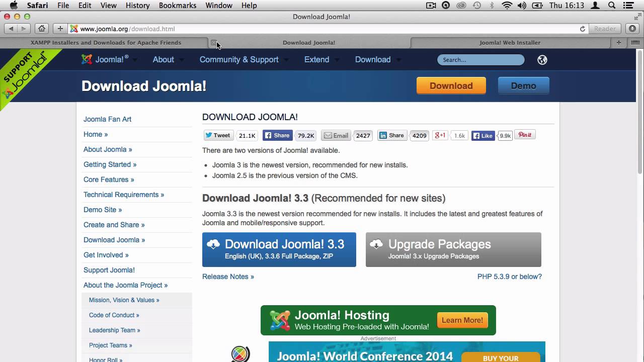Click the Safari address bar
The height and width of the screenshot is (362, 644).
click(327, 29)
